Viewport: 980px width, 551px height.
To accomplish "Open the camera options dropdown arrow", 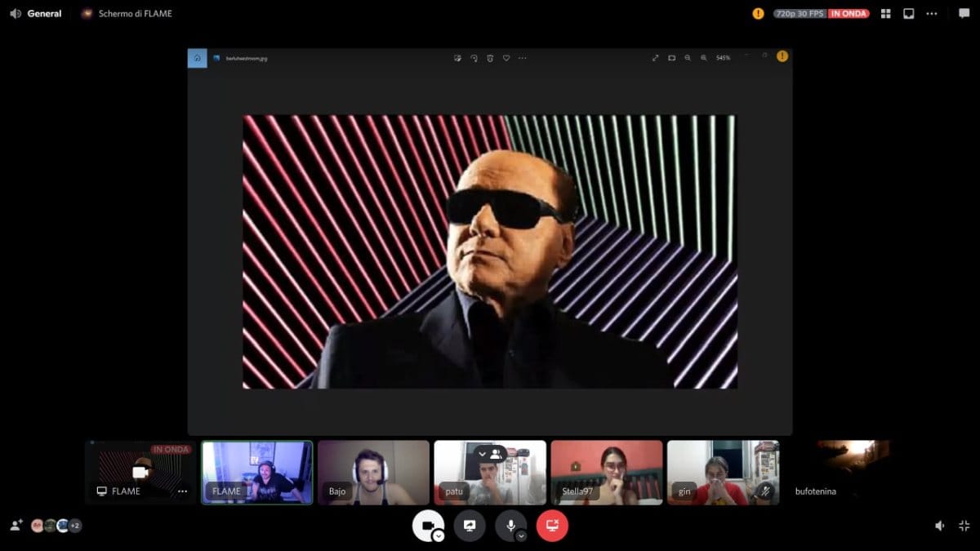I will (x=439, y=536).
